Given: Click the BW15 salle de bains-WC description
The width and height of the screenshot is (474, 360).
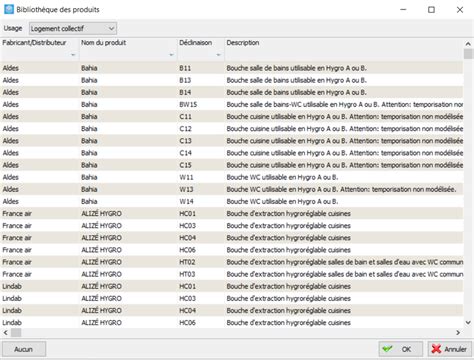Looking at the screenshot, I should tap(345, 104).
